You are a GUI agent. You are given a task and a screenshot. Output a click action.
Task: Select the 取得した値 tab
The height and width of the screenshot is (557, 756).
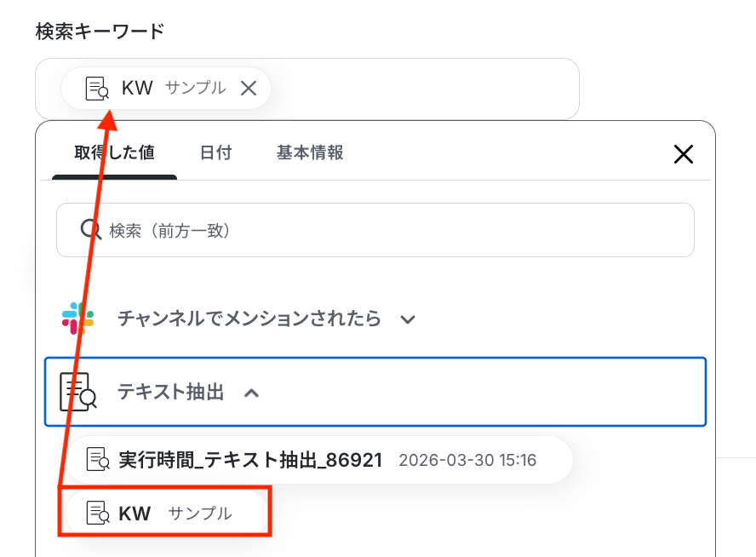pos(114,153)
